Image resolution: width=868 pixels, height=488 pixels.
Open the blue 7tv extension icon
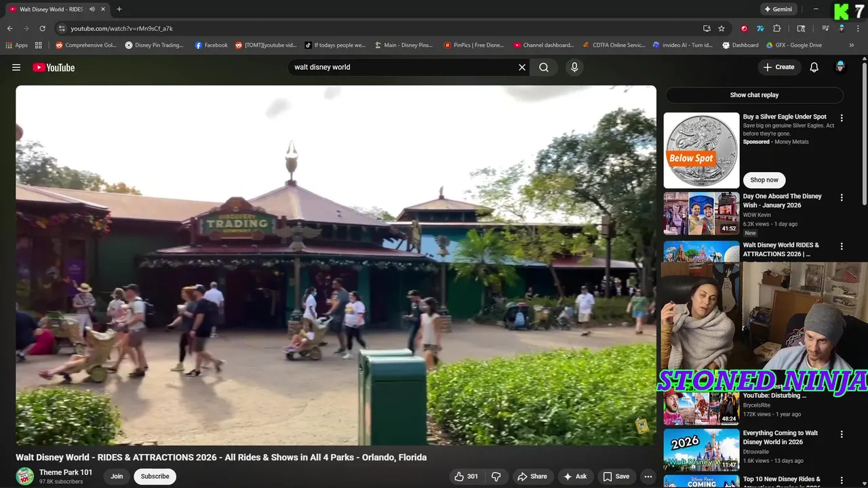click(x=760, y=28)
